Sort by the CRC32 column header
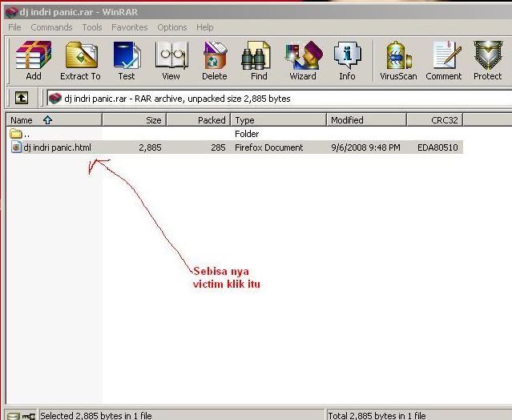The width and height of the screenshot is (512, 420). tap(435, 120)
